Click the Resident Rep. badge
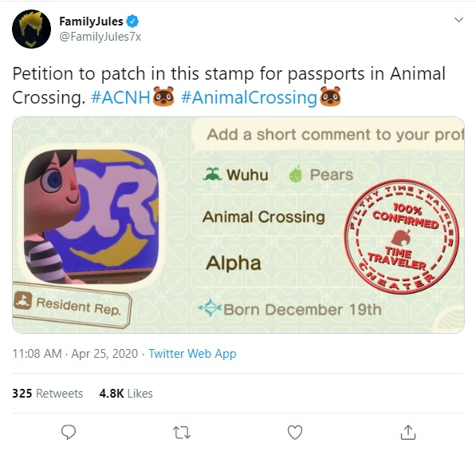 70,305
